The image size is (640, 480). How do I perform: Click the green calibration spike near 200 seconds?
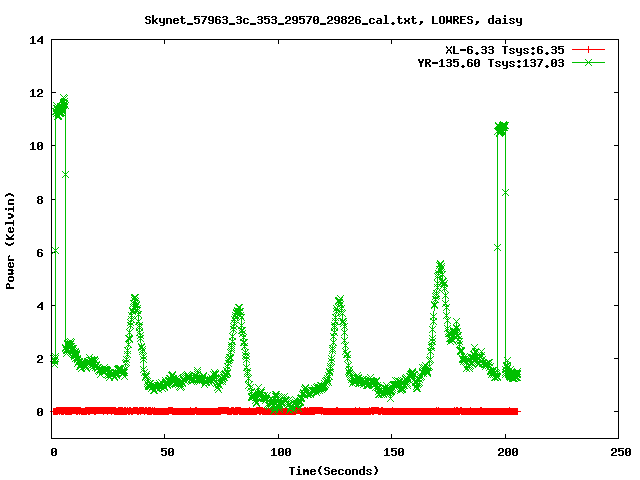501,129
